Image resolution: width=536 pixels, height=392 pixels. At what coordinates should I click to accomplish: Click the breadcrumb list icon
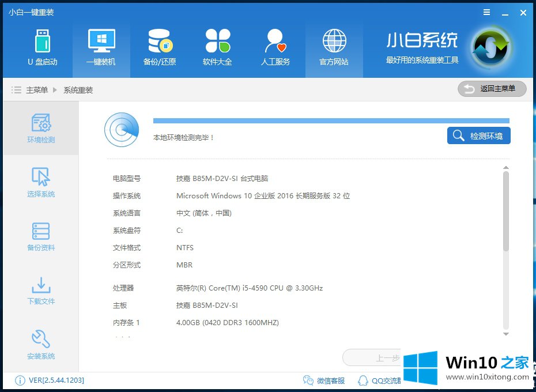[16, 90]
